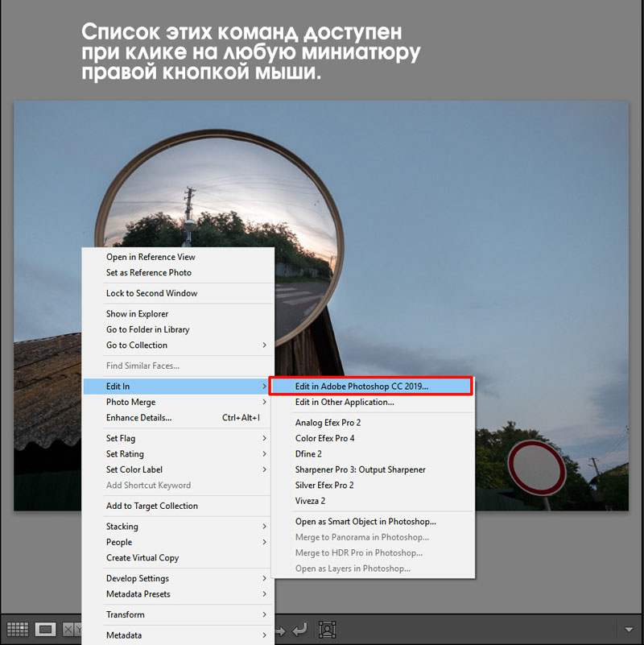Open Color Efex Pro 4 plugin

pos(373,438)
